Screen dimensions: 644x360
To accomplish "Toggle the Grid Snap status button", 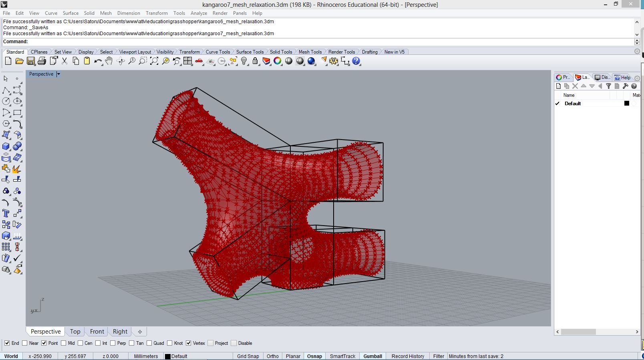I will (x=248, y=356).
